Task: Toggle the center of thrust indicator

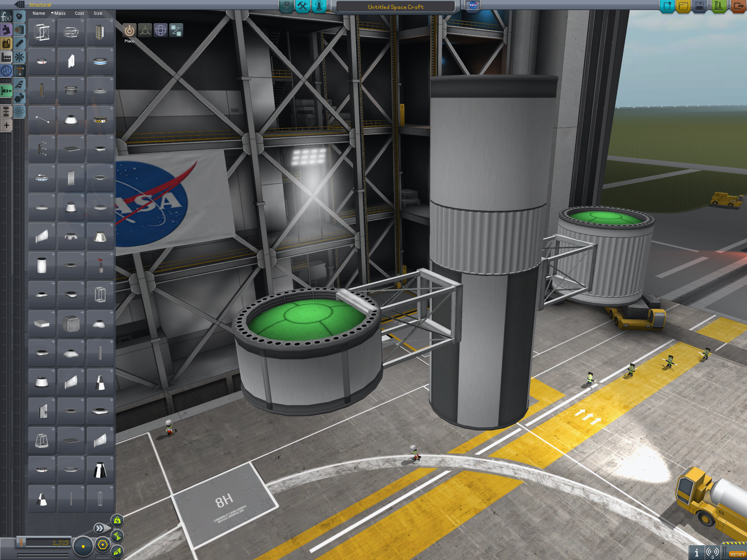Action: [x=117, y=536]
